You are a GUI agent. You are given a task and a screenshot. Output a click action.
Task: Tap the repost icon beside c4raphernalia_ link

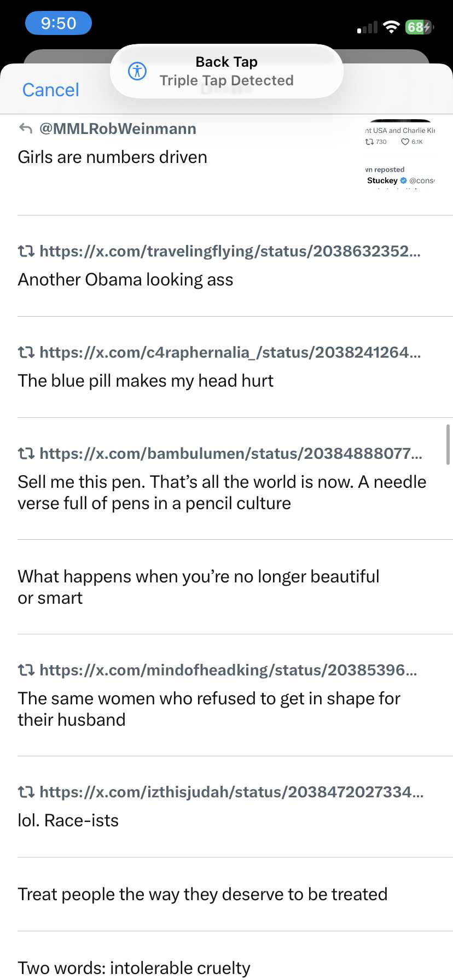pyautogui.click(x=26, y=352)
